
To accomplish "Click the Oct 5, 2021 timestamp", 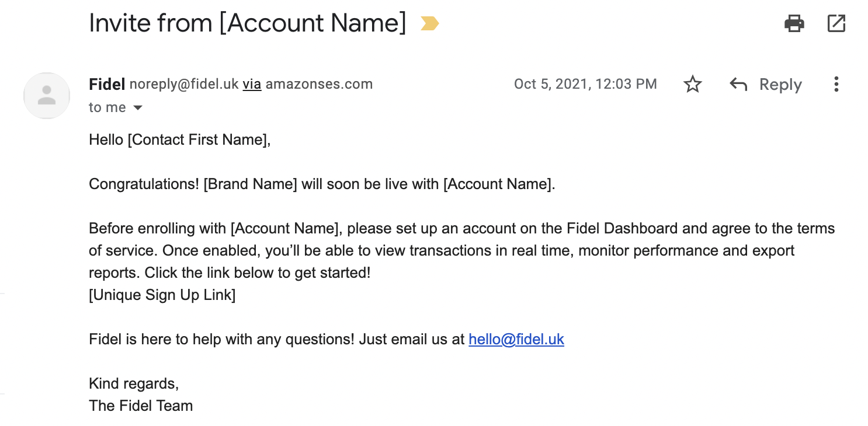I will [585, 84].
